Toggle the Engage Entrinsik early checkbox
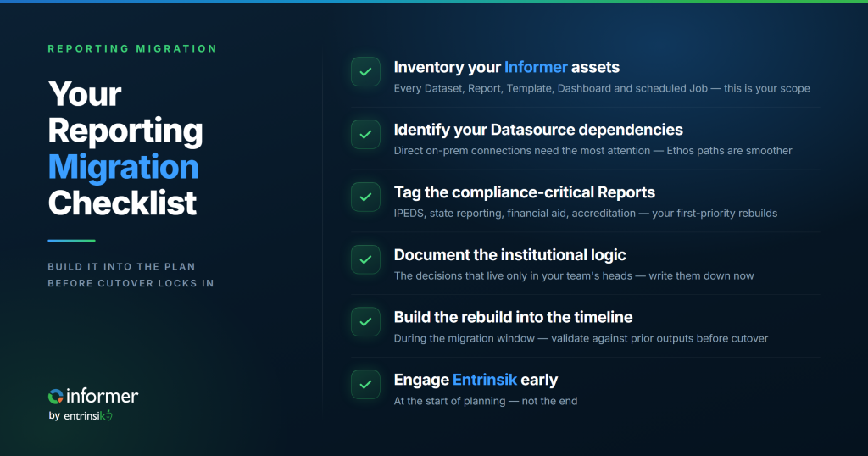The height and width of the screenshot is (456, 868). click(365, 385)
